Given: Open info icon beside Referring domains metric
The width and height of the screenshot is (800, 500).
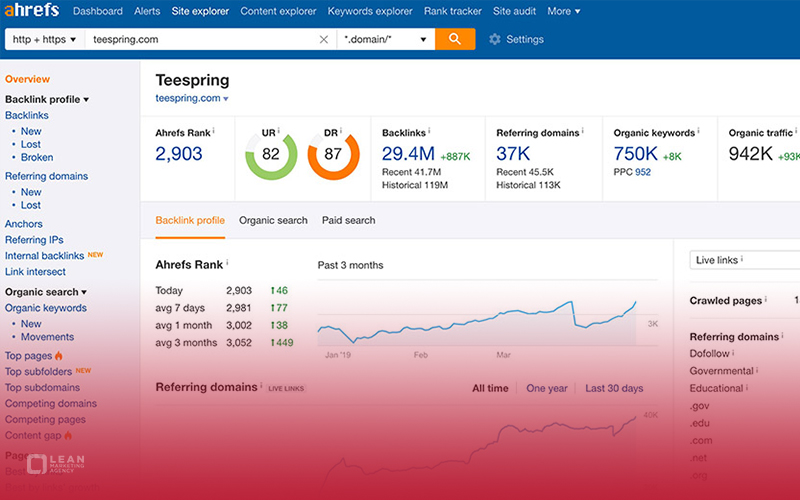Looking at the screenshot, I should click(x=583, y=131).
